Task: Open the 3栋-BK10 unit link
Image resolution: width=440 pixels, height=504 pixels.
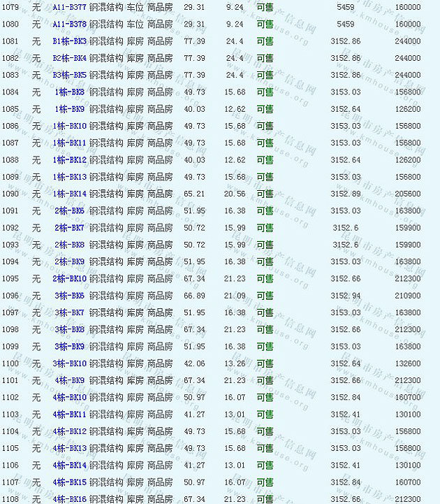Action: [70, 363]
